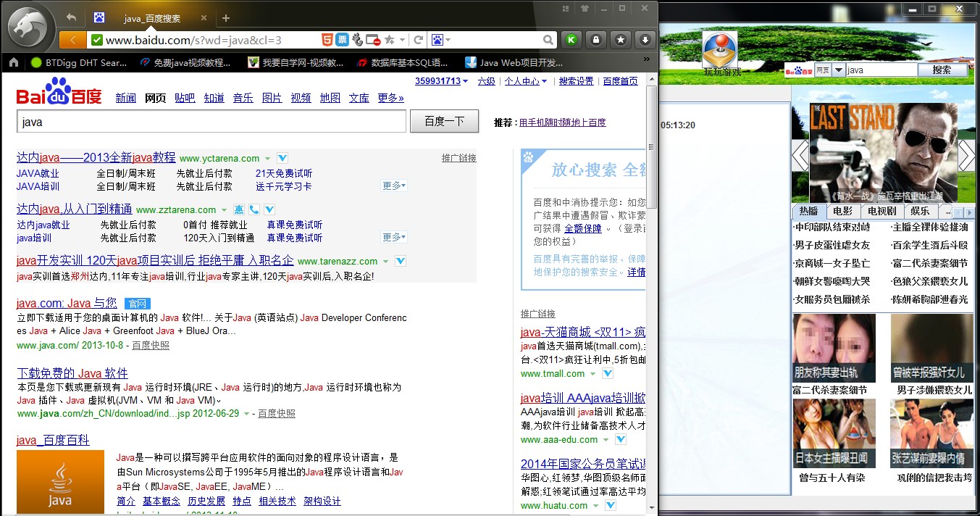Click the 官网 badge beside java.com result
Image resolution: width=980 pixels, height=516 pixels.
pyautogui.click(x=137, y=303)
